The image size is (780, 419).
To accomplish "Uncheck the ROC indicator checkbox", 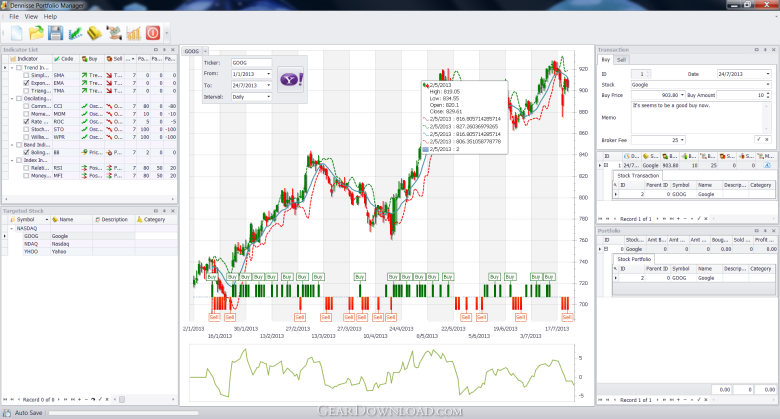I will pos(26,121).
